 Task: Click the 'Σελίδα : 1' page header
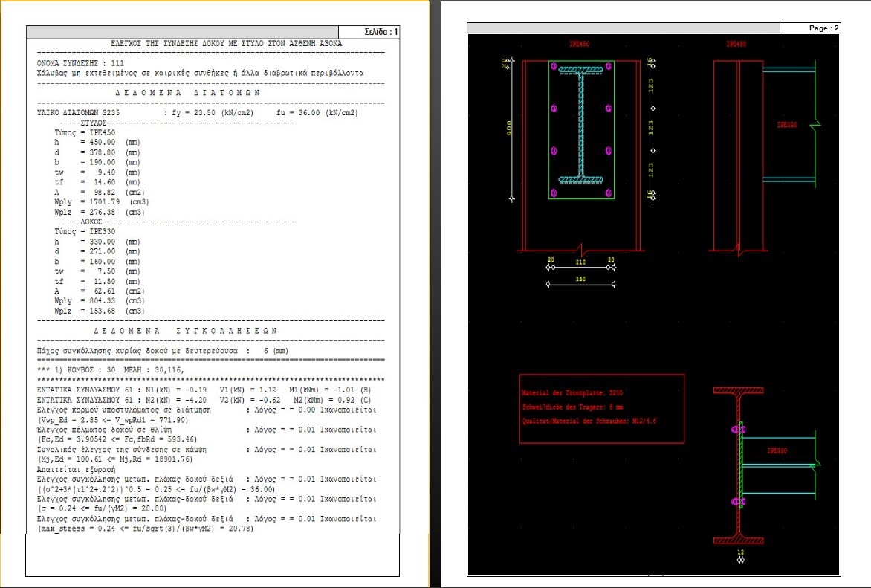tap(381, 32)
